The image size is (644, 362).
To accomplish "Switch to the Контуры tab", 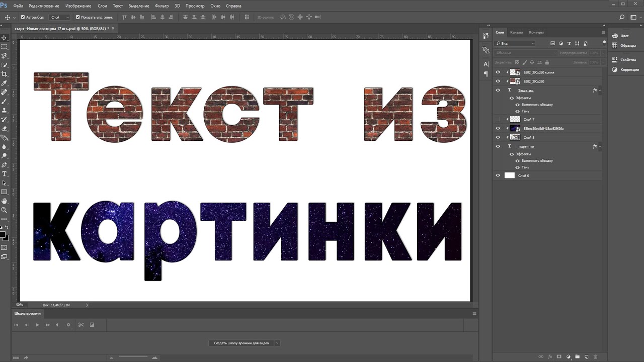I will (x=536, y=32).
